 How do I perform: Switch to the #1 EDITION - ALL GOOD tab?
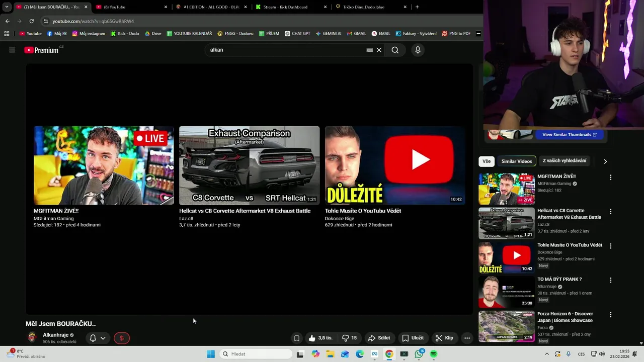pos(211,7)
